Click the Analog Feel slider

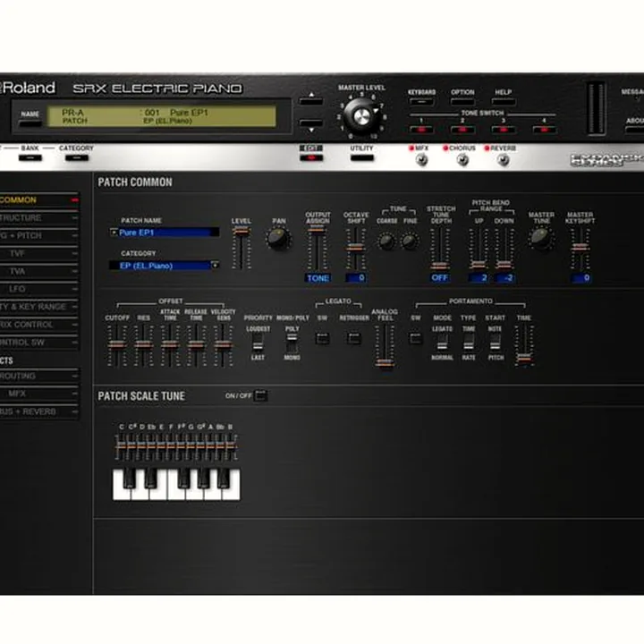click(385, 346)
